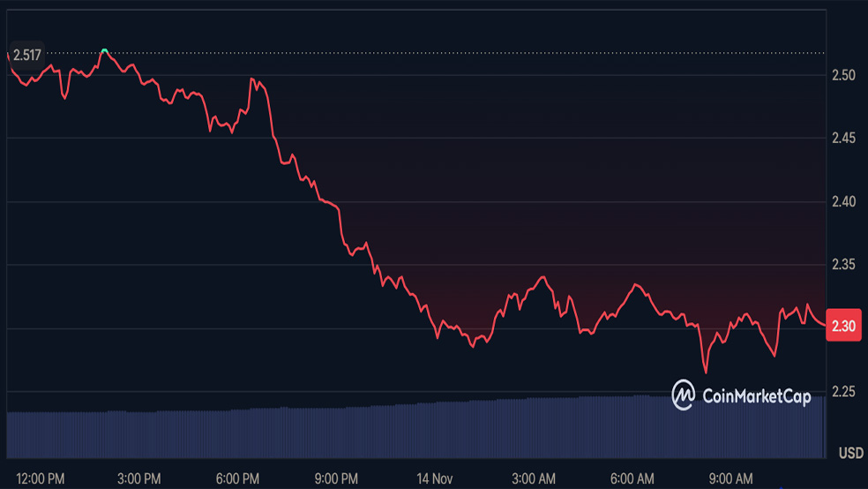Open the CoinMarketCap watermark text link
This screenshot has width=868, height=489.
(756, 396)
